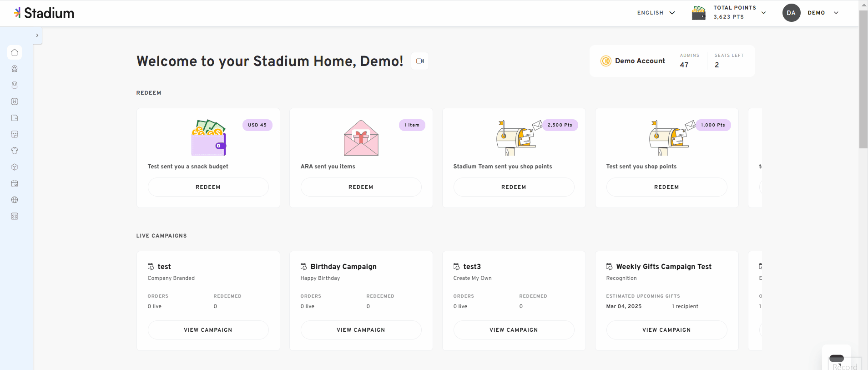This screenshot has height=370, width=868.
Task: Click the Seats Left value 2
Action: 717,65
